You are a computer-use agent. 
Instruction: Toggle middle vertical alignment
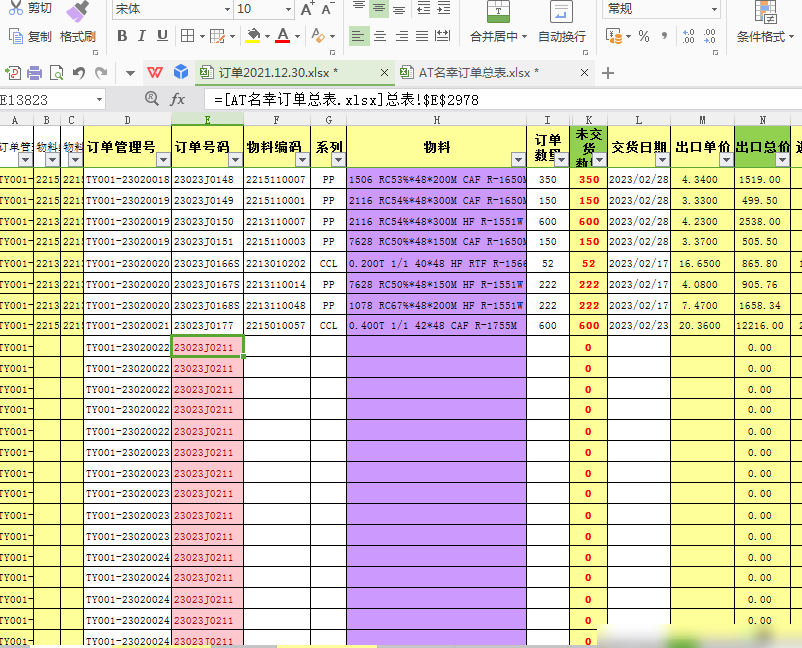click(x=379, y=7)
